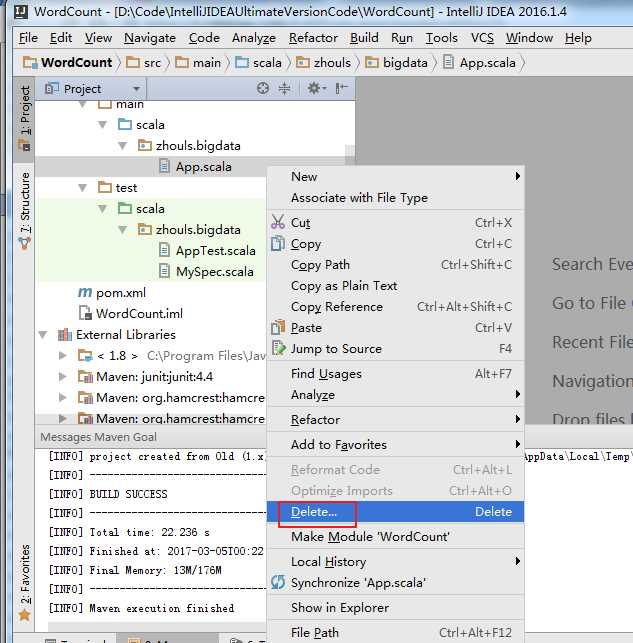
Task: Click the Paste clipboard icon
Action: click(x=278, y=327)
